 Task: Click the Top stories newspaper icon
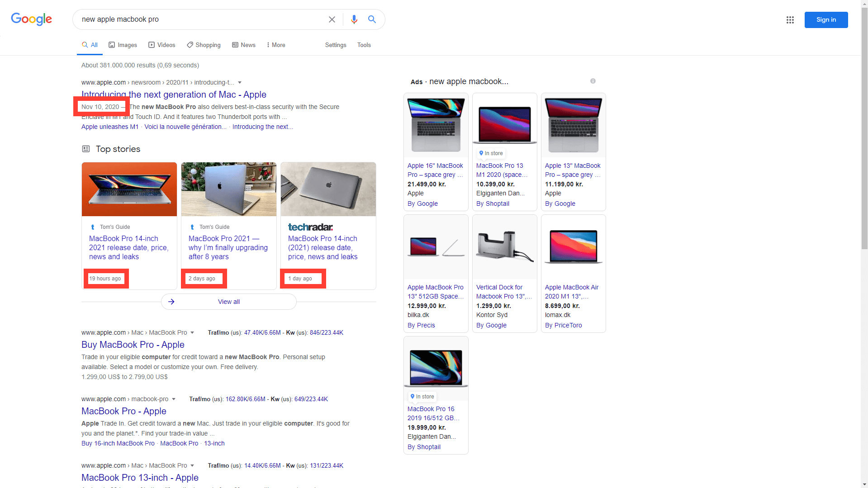click(86, 149)
